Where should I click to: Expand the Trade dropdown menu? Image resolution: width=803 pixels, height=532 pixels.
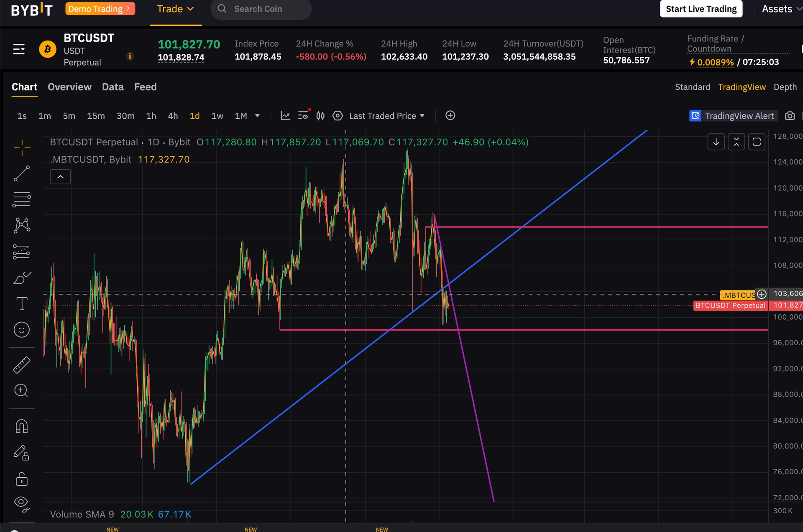(x=175, y=9)
